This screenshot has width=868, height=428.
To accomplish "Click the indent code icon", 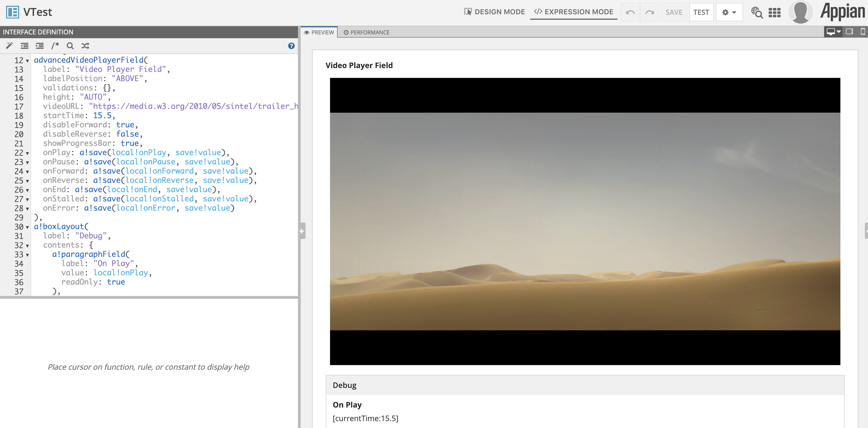I will (40, 45).
